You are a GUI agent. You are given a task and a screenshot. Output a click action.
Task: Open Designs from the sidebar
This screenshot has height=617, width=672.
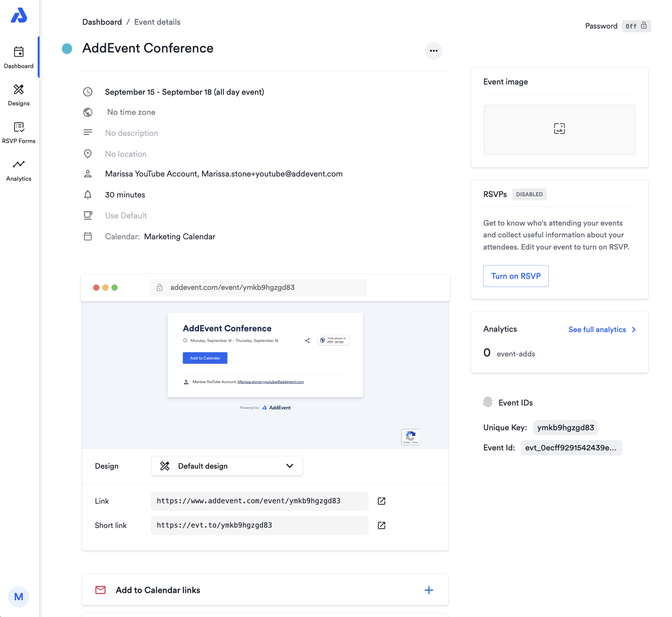(19, 94)
